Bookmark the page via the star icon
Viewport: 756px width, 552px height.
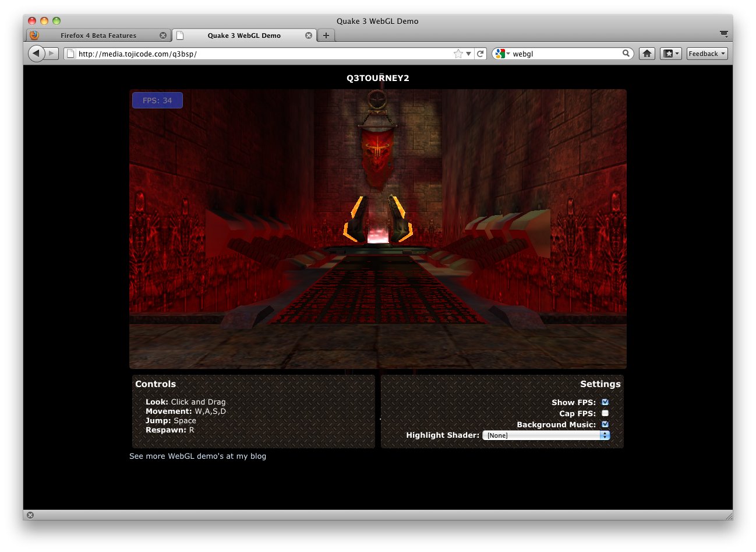tap(460, 53)
